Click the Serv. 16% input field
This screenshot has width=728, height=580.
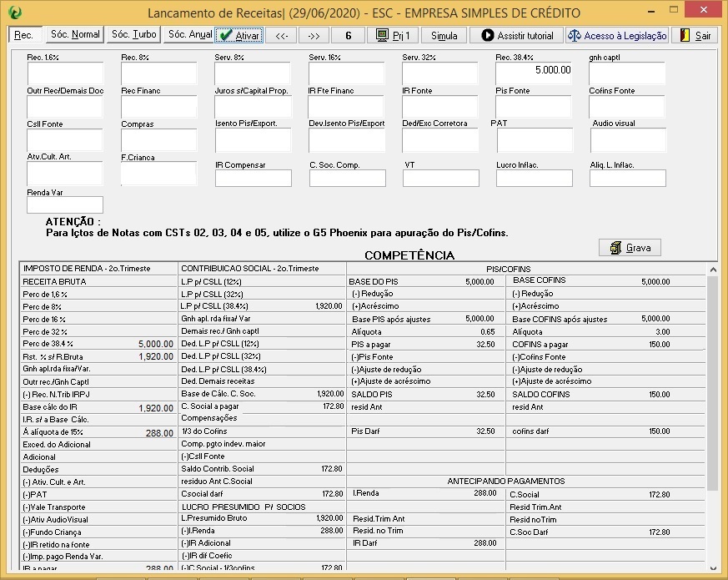[x=346, y=73]
